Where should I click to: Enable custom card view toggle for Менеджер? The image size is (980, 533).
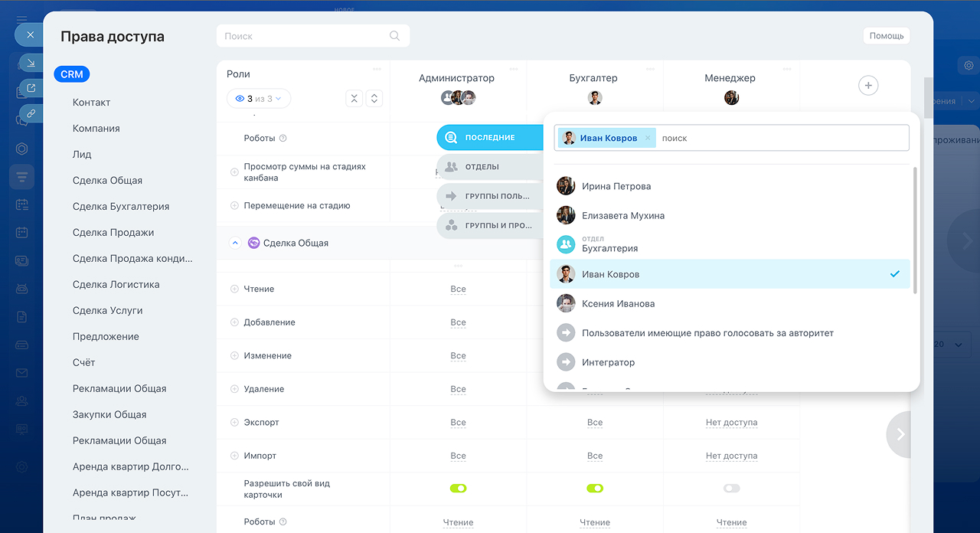[731, 489]
